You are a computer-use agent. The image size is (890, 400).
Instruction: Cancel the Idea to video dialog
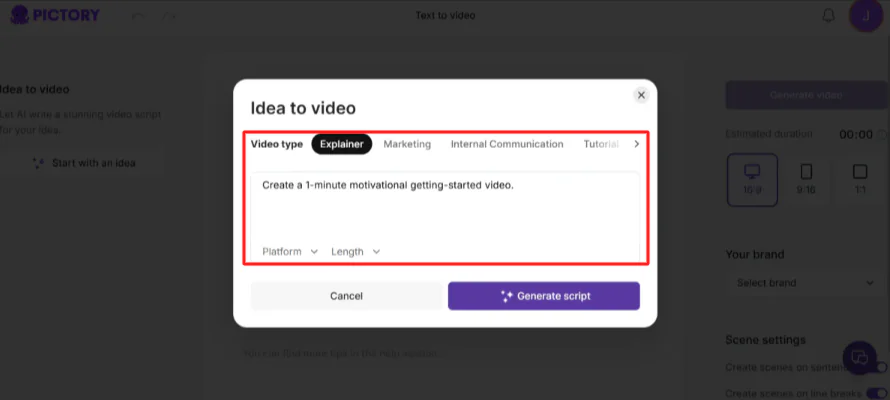click(346, 296)
